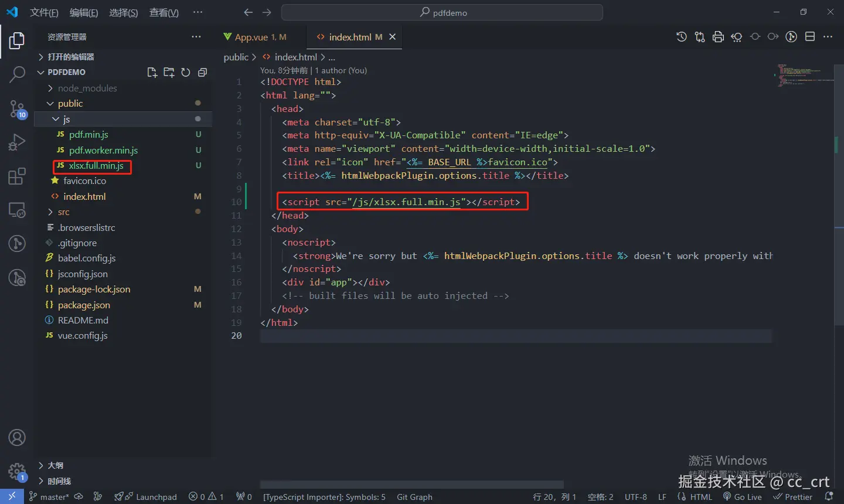Open editor More Actions ellipsis
This screenshot has height=504, width=844.
point(828,37)
